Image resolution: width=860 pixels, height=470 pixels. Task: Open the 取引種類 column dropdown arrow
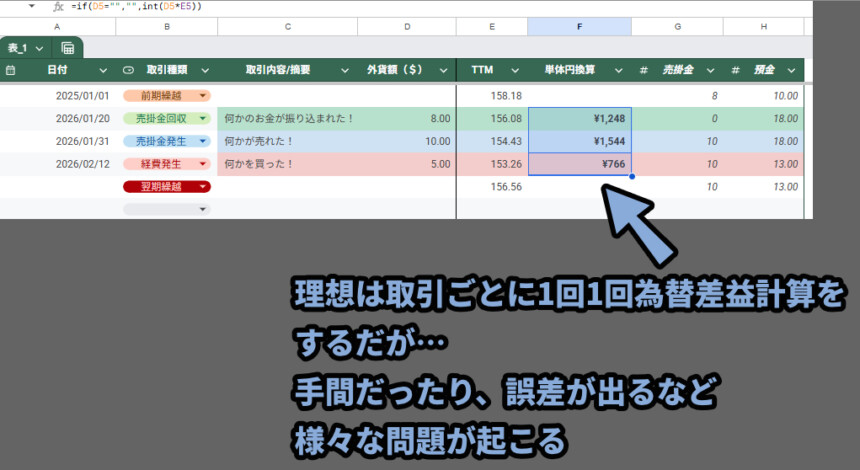204,70
